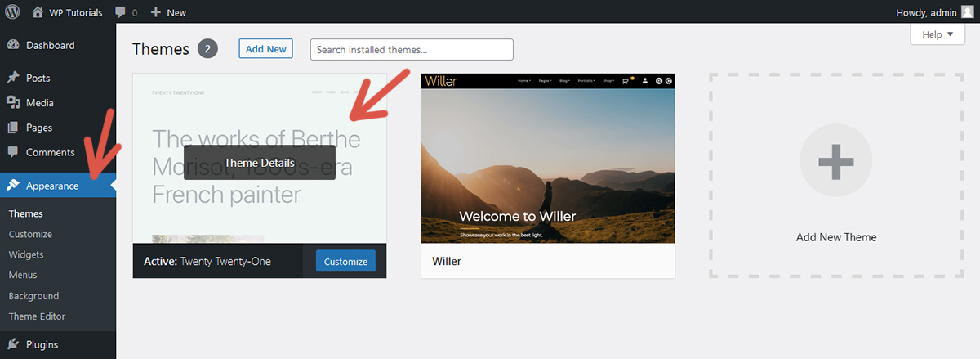Image resolution: width=980 pixels, height=359 pixels.
Task: Select Themes in the Appearance submenu
Action: (26, 213)
